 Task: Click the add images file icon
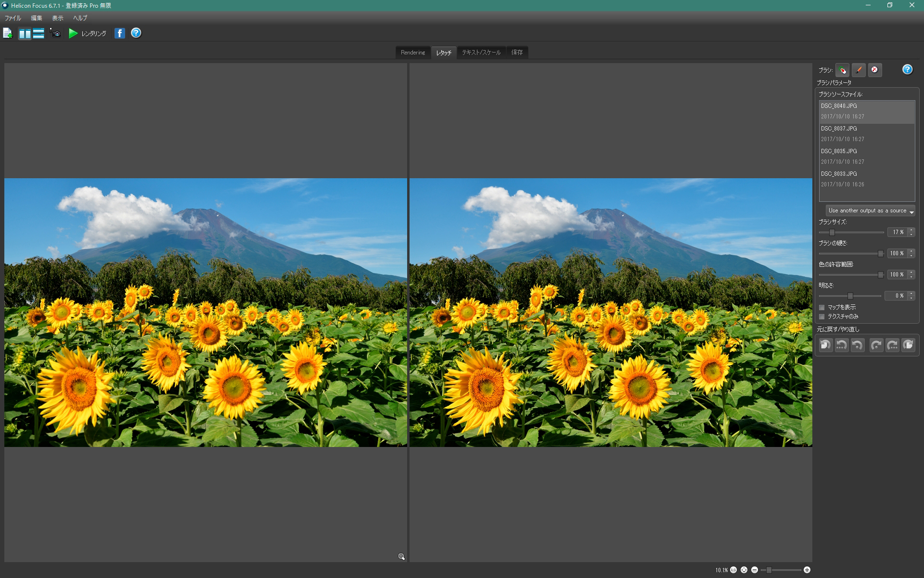[8, 33]
